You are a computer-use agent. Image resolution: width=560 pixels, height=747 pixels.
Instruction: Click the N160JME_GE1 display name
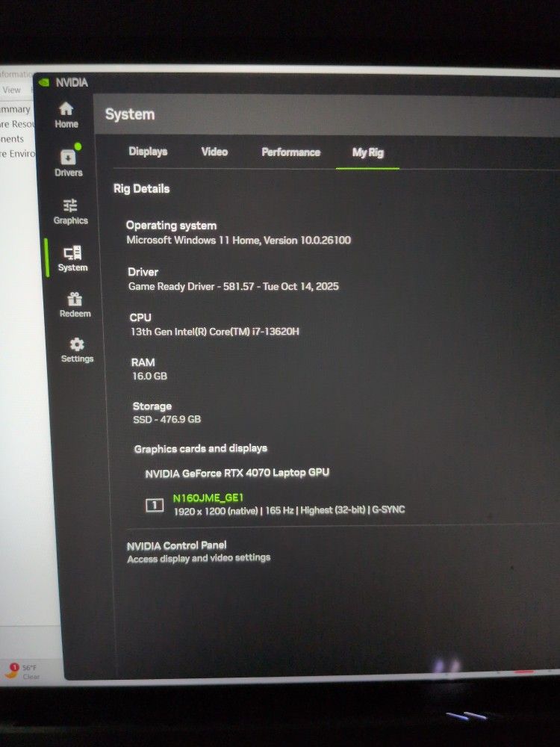pyautogui.click(x=208, y=498)
